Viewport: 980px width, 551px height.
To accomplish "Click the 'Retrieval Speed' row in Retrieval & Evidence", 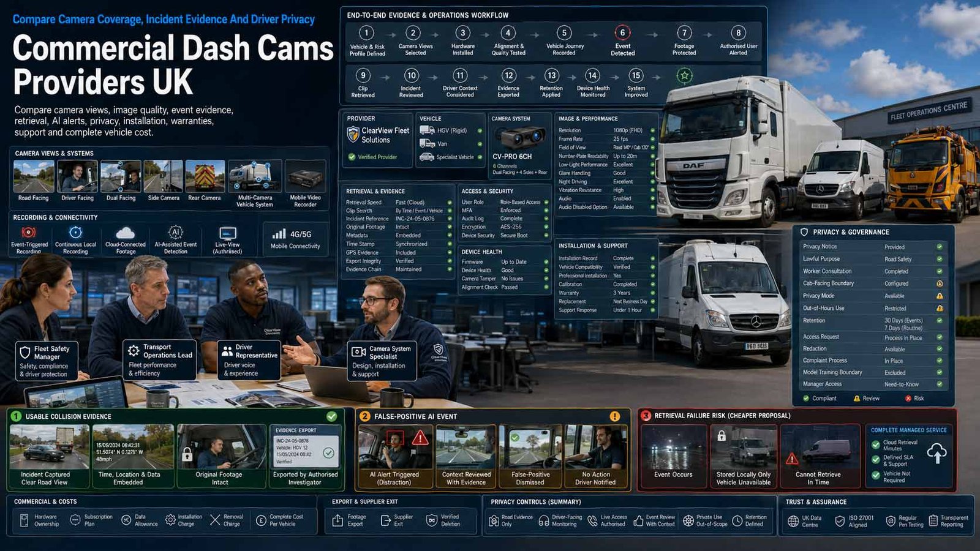I will (399, 203).
